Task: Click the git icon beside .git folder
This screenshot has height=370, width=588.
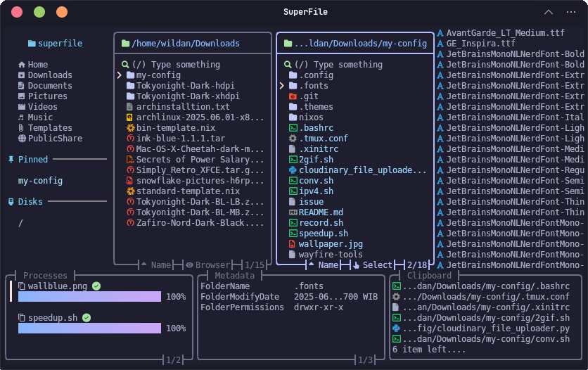Action: tap(293, 96)
